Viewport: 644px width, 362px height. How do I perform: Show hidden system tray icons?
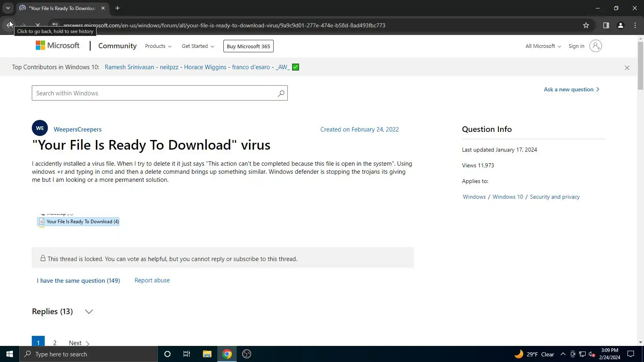point(563,354)
